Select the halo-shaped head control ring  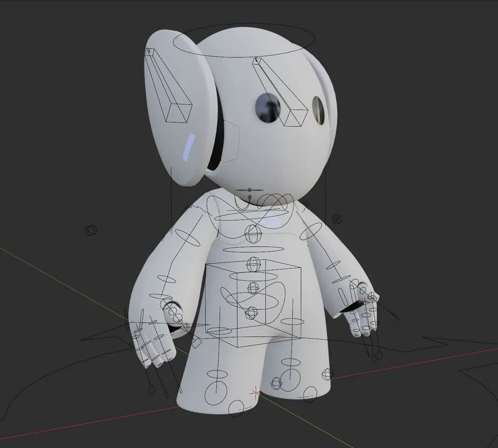tap(244, 40)
